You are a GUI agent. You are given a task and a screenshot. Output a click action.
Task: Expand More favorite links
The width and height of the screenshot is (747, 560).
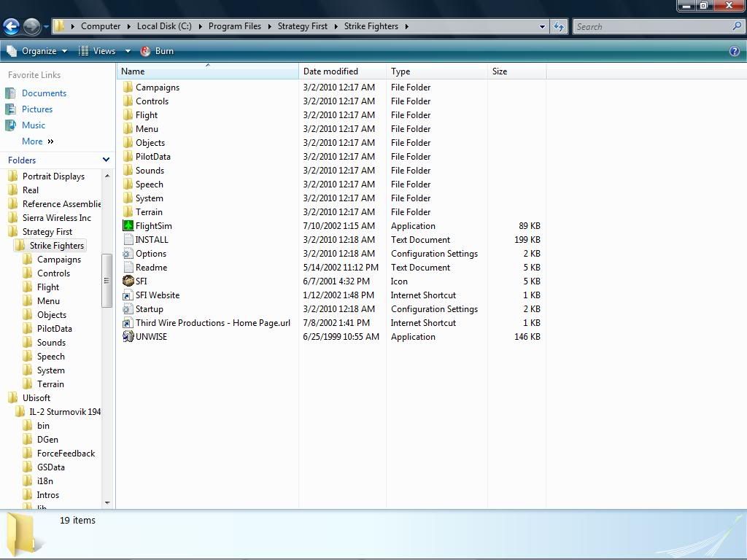point(38,141)
